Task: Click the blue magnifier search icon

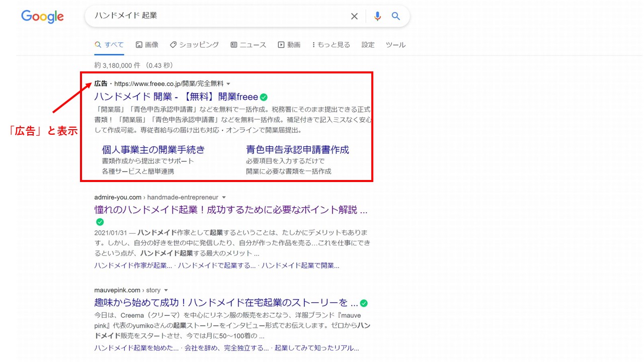Action: click(x=396, y=16)
